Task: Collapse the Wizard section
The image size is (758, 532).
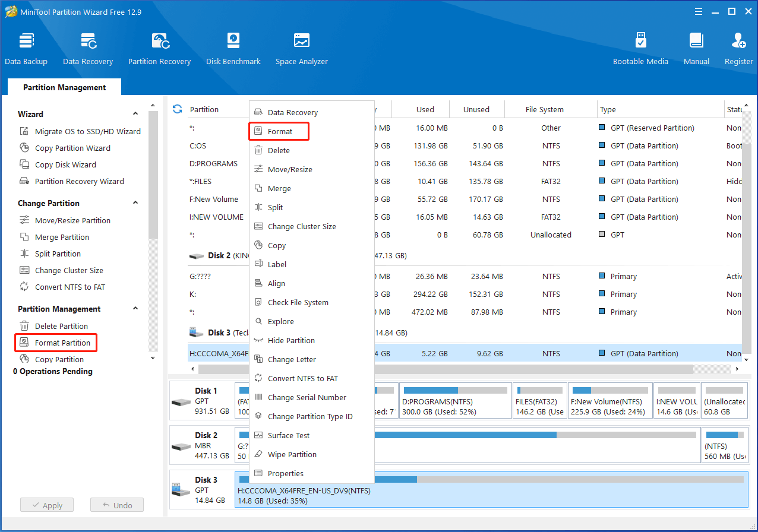Action: coord(135,114)
